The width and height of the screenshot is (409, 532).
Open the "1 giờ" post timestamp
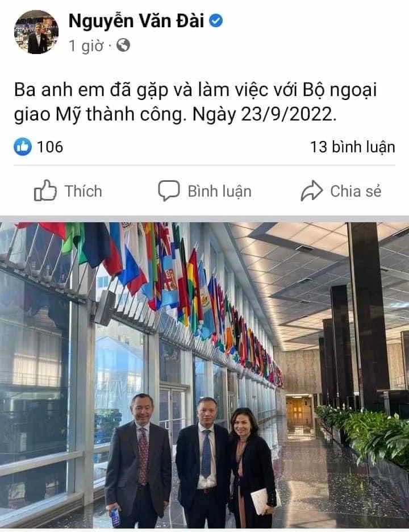click(86, 45)
